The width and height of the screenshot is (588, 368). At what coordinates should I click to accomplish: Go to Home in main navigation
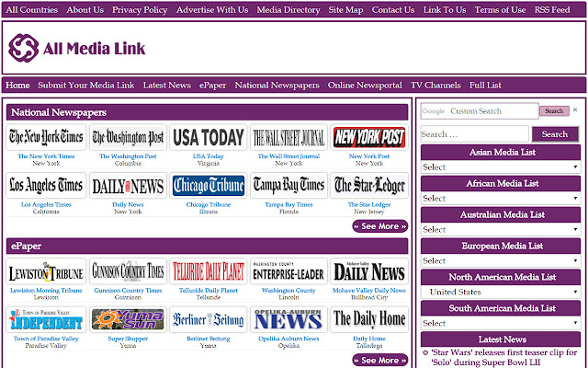(x=17, y=86)
